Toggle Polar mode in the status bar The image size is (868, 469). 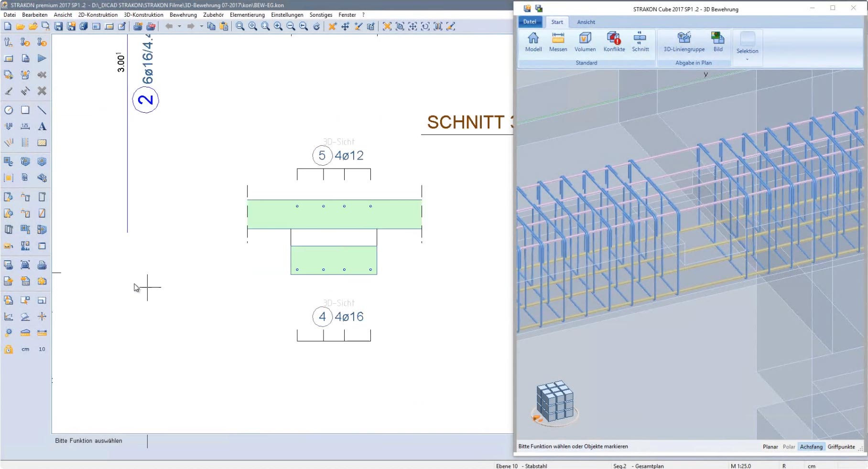[x=789, y=447]
